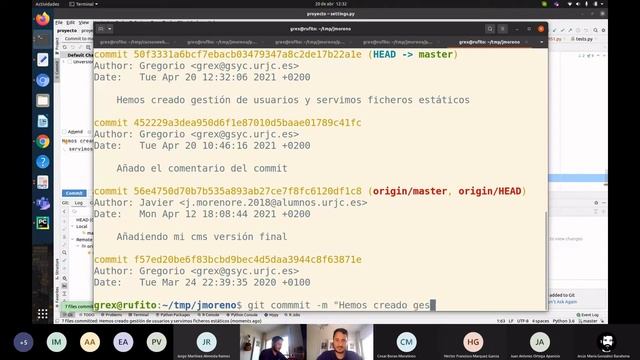Select the AA participant avatar
The image size is (640, 360).
[x=90, y=342]
